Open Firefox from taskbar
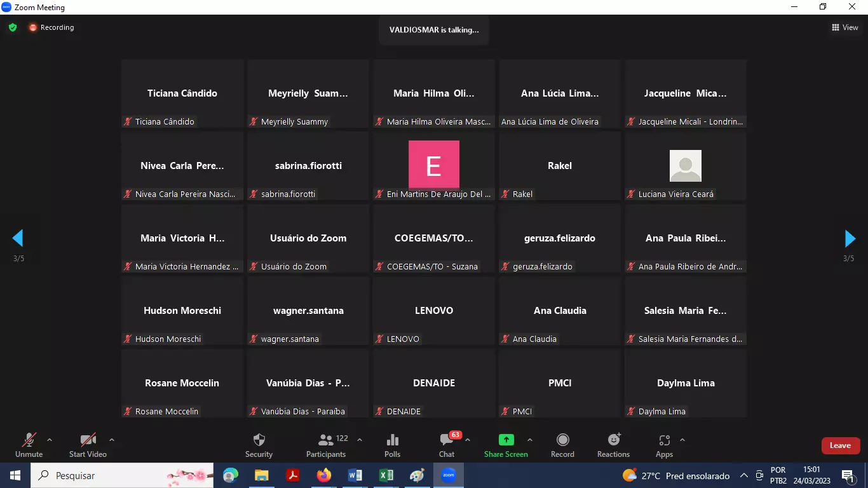Screen dimensions: 868x488 pyautogui.click(x=324, y=475)
